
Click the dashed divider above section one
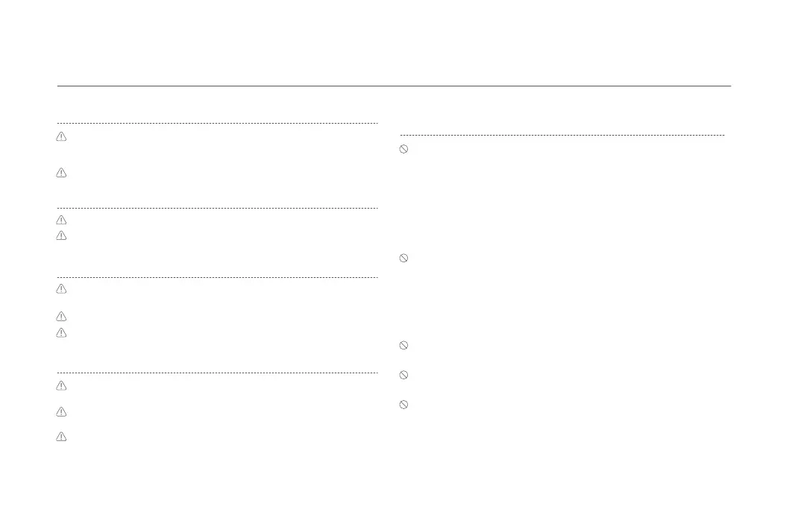218,123
